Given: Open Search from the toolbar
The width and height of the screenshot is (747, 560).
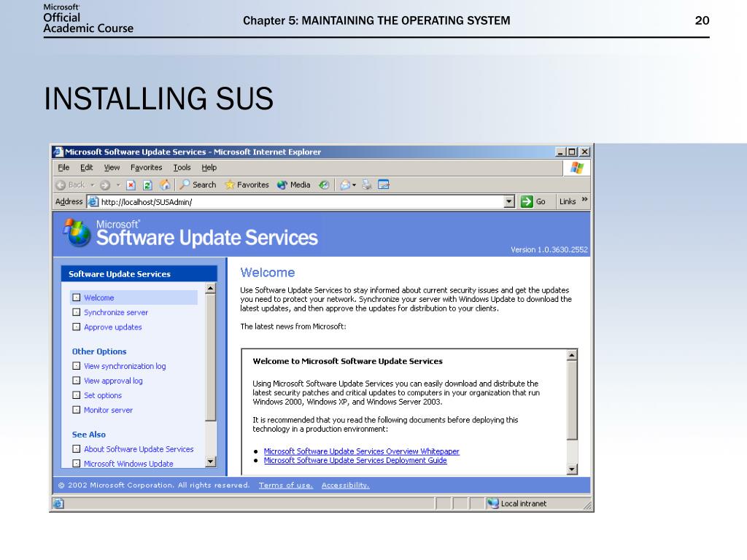Looking at the screenshot, I should pos(198,184).
